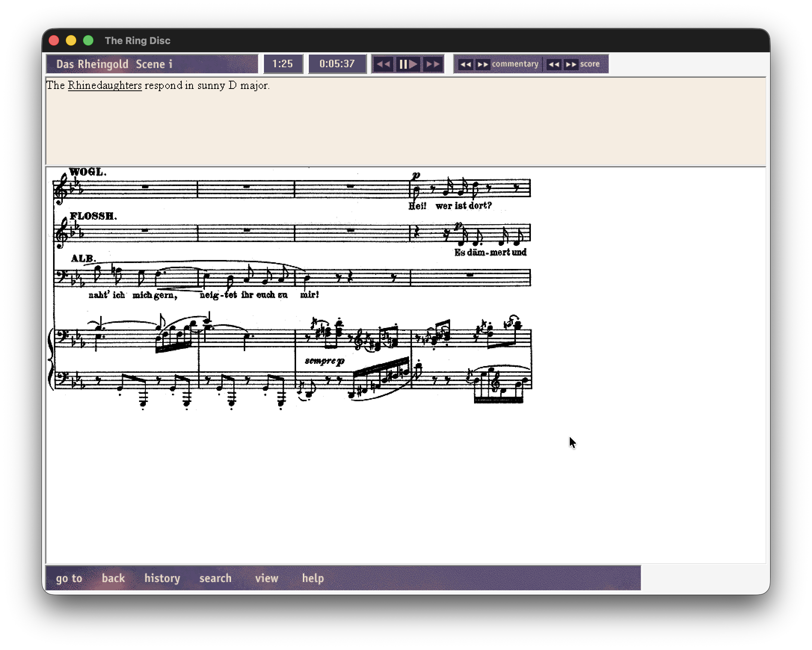Open the Rhinedaughters link in commentary

pyautogui.click(x=105, y=86)
